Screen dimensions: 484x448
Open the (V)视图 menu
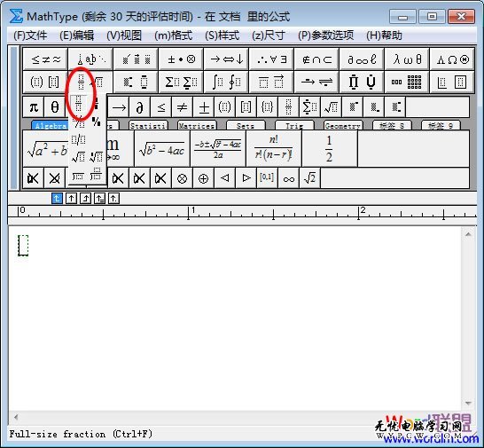click(x=124, y=35)
